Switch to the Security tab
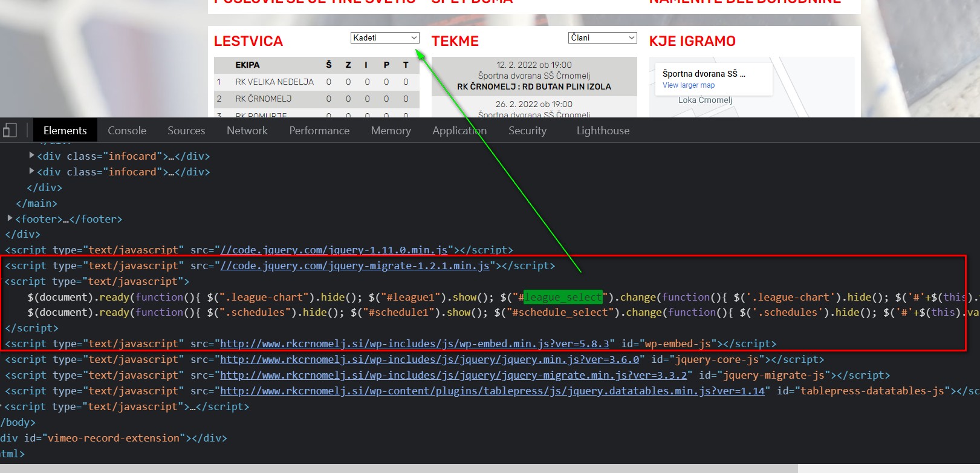This screenshot has width=980, height=473. click(527, 130)
